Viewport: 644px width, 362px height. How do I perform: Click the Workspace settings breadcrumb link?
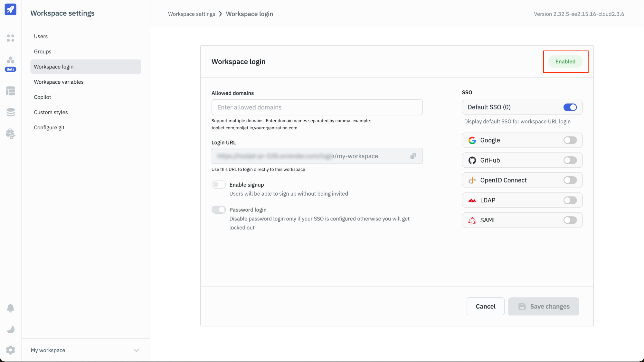pos(191,14)
